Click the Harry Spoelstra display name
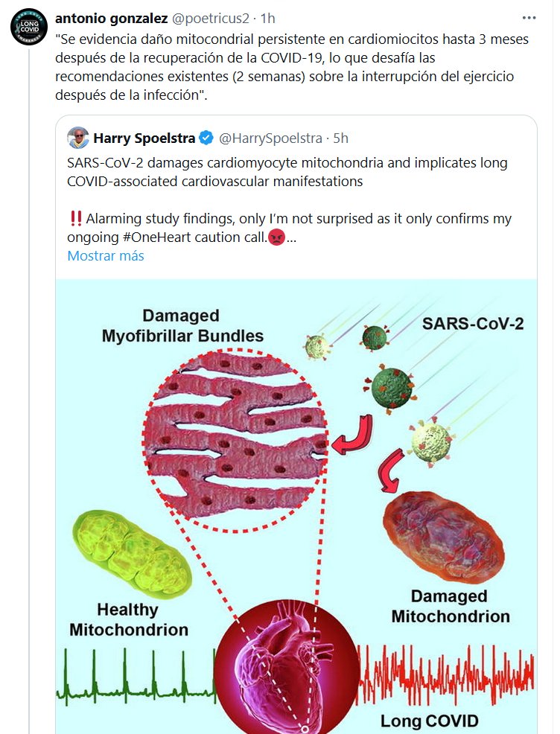Viewport: 560px width, 734px height. 144,138
